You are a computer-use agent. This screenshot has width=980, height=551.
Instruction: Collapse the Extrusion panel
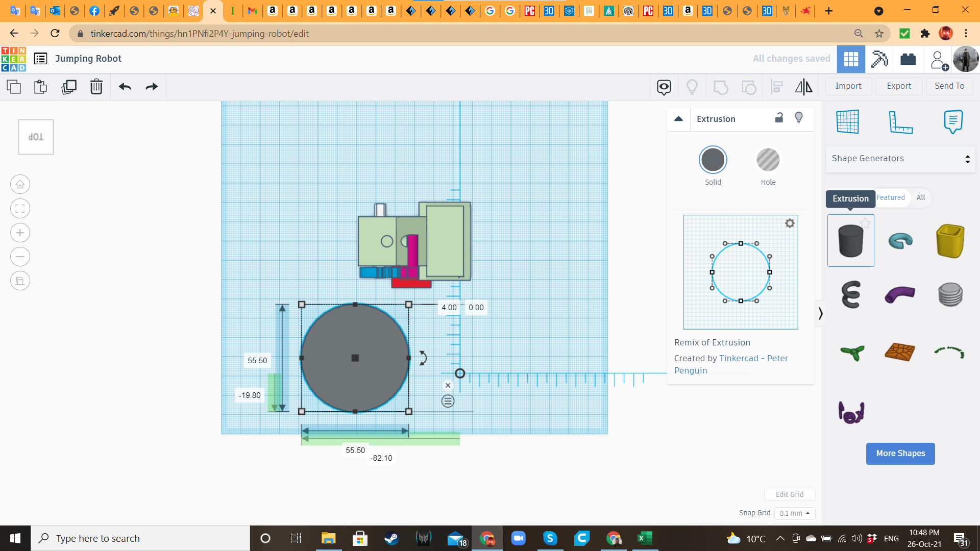pyautogui.click(x=678, y=118)
